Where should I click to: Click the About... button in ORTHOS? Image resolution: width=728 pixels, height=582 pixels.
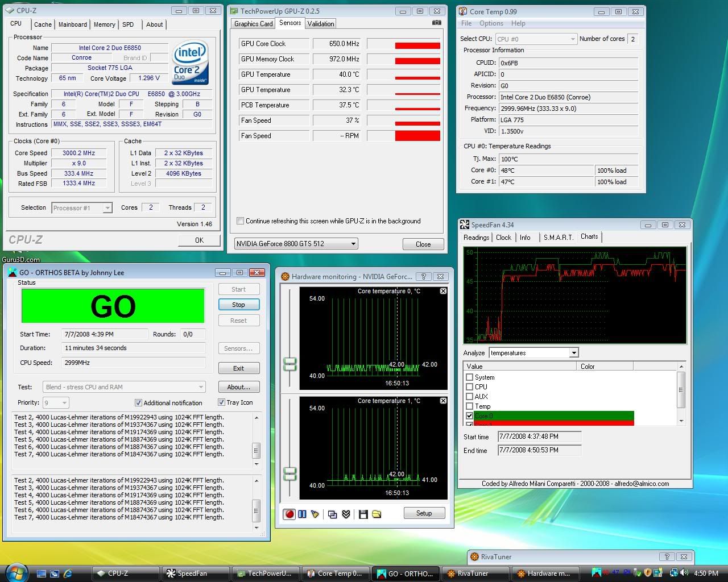click(x=239, y=387)
